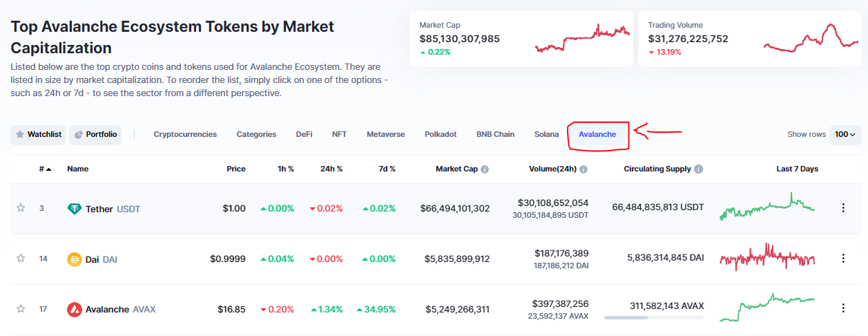Click Dai's 7-day price chart
This screenshot has height=336, width=868.
[x=767, y=257]
